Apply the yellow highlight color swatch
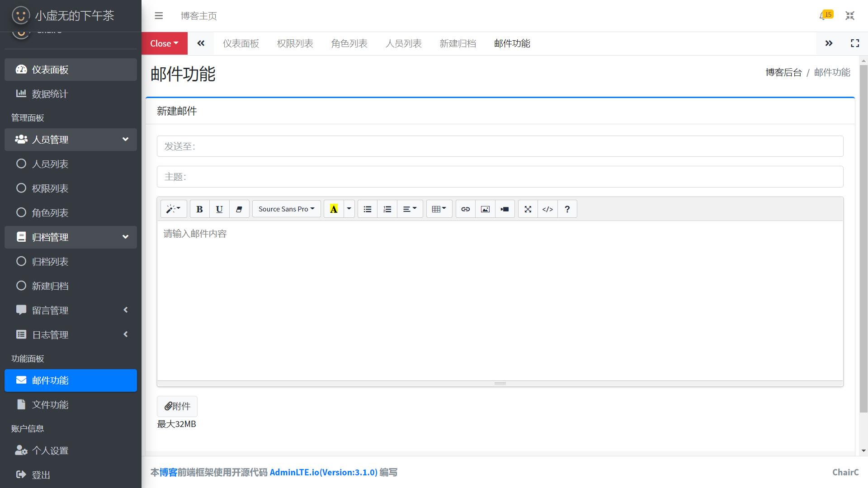The image size is (868, 488). point(334,209)
